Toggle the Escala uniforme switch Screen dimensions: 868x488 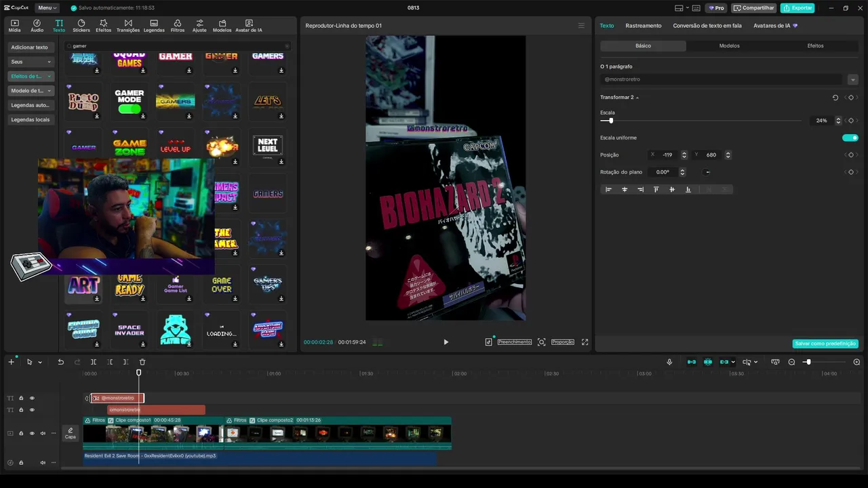pos(850,138)
